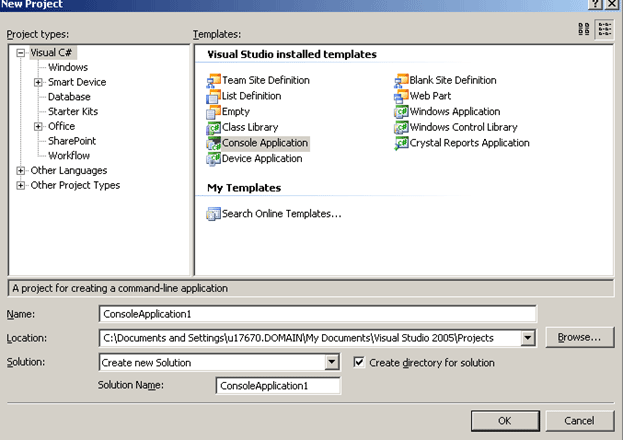Confirm with the OK button

pyautogui.click(x=505, y=420)
